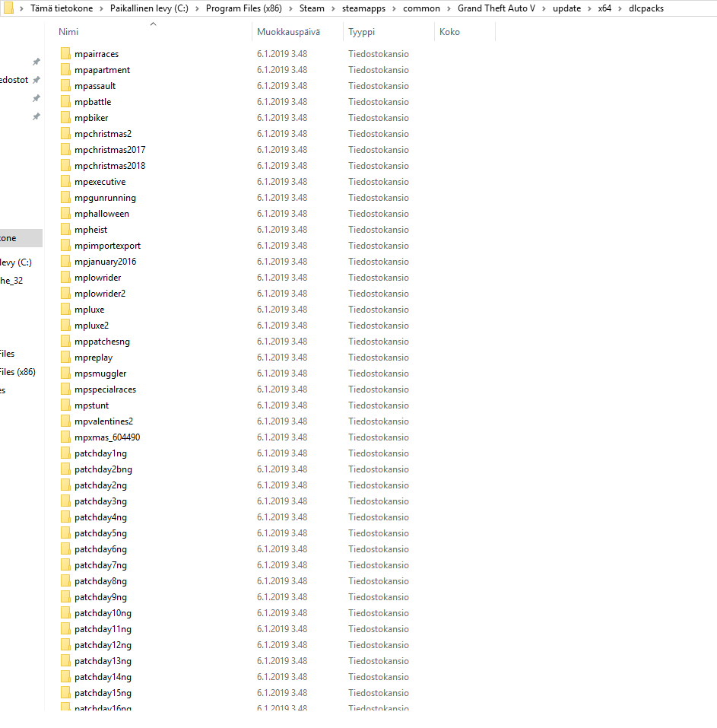Select patchday2ng folder name
The width and height of the screenshot is (717, 728).
pos(100,485)
